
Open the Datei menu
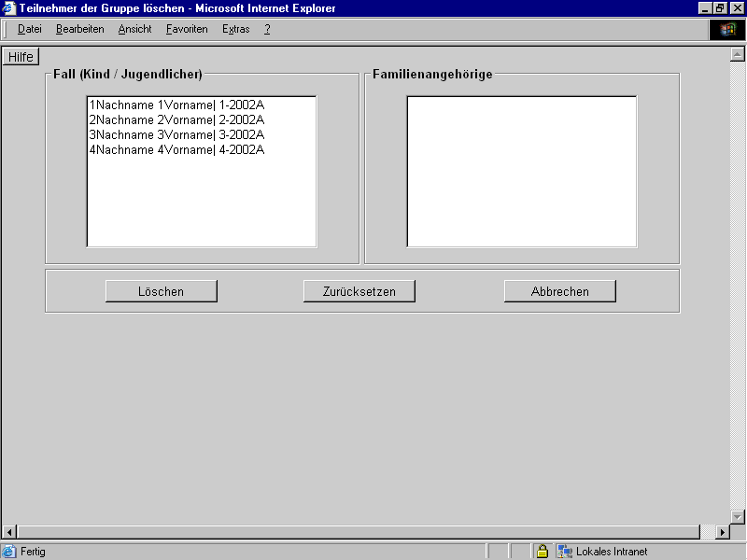coord(30,29)
